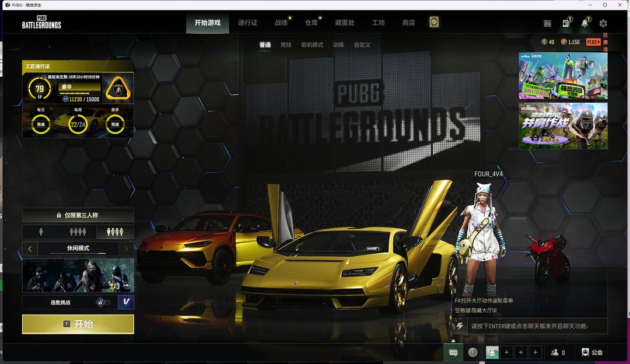Click the rabbit player avatar slot

coord(492,352)
